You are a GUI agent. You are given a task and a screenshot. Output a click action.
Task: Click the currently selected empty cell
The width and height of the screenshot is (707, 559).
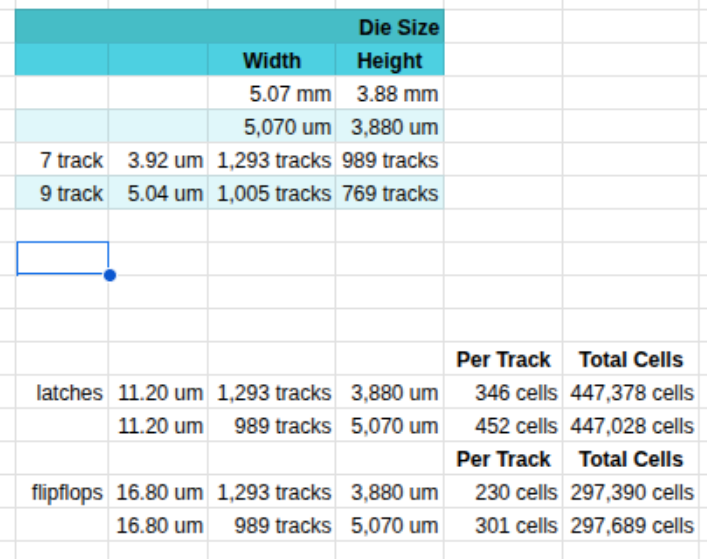point(62,258)
